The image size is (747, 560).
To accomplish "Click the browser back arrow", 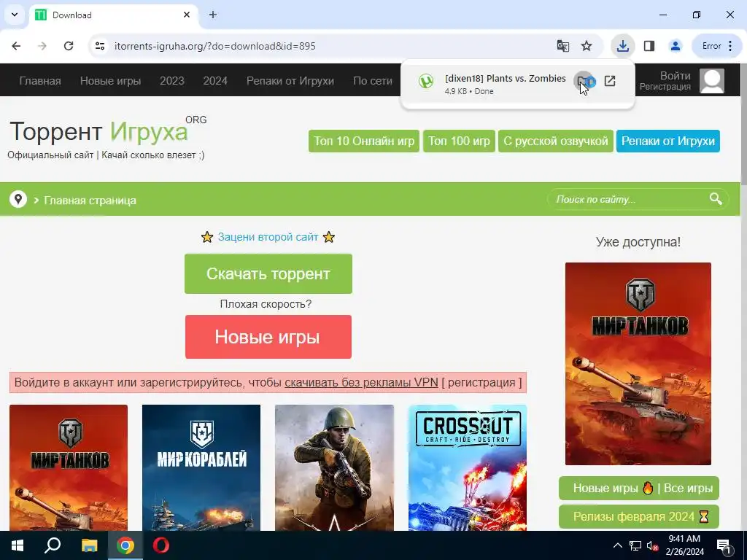I will (x=16, y=46).
